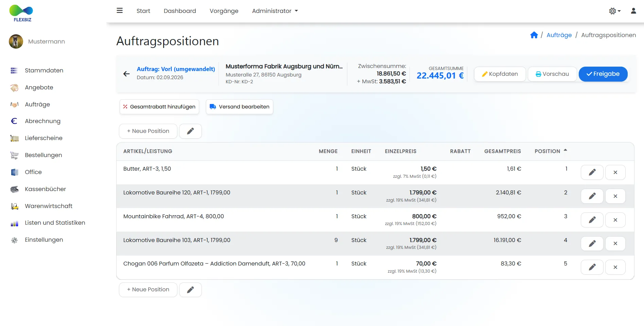The height and width of the screenshot is (326, 644).
Task: Click the Einzelpreis column header
Action: tap(400, 151)
